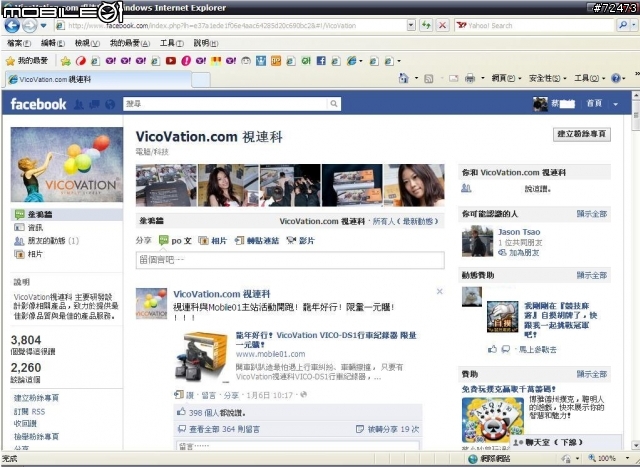Open the 朋友的動態 sidebar item
Screen dimensions: 640x467
click(x=53, y=240)
